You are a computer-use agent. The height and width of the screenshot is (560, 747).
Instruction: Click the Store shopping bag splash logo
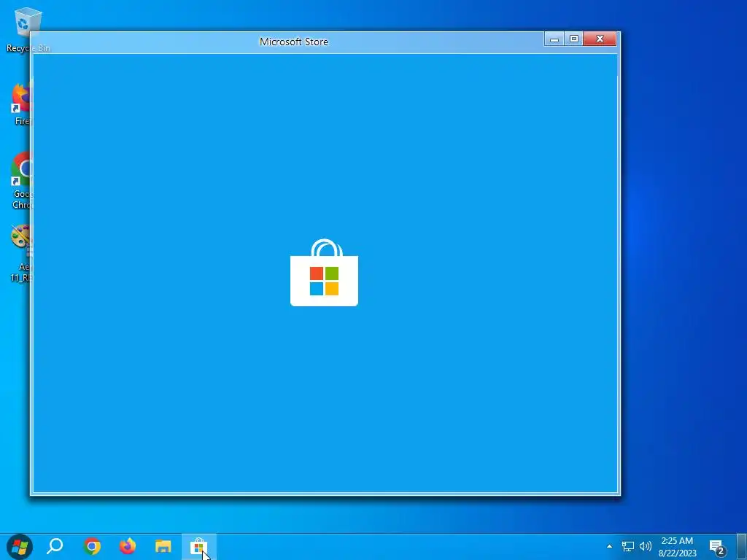pyautogui.click(x=324, y=273)
